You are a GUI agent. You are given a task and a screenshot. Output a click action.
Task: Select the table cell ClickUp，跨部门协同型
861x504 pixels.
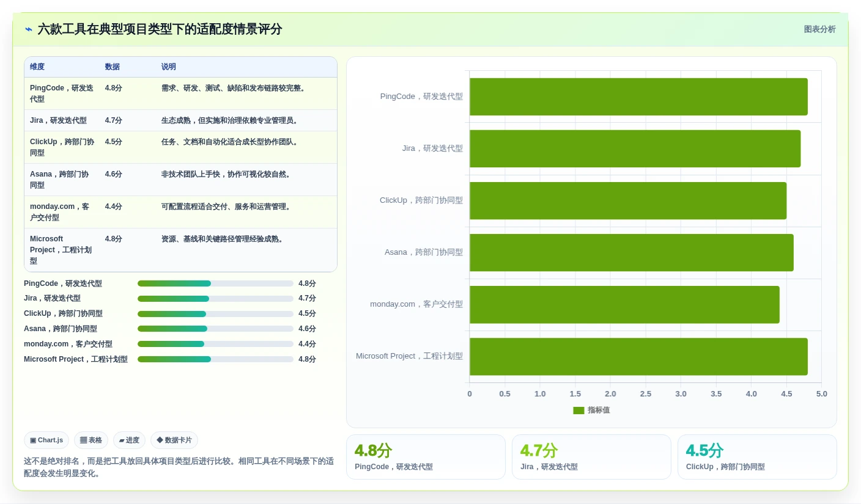point(62,147)
